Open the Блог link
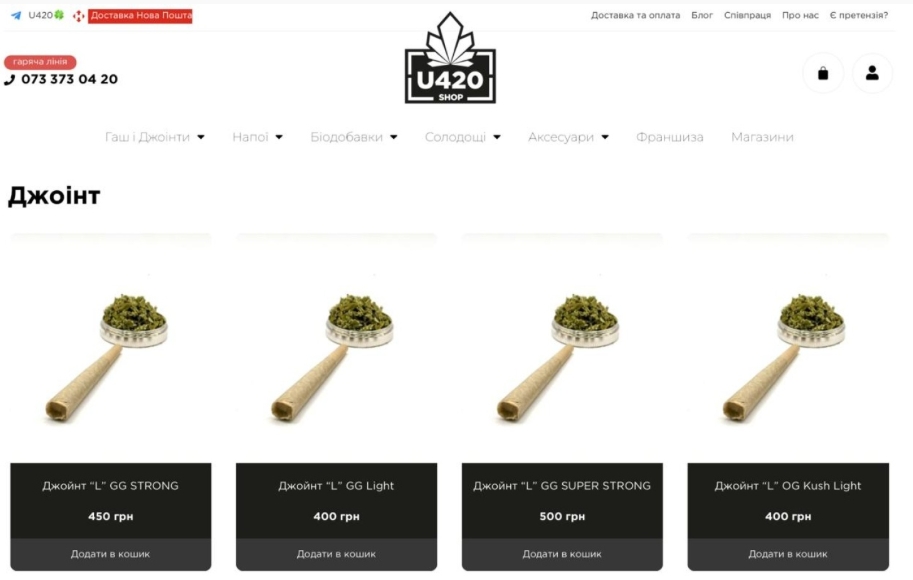913x580 pixels. point(702,15)
